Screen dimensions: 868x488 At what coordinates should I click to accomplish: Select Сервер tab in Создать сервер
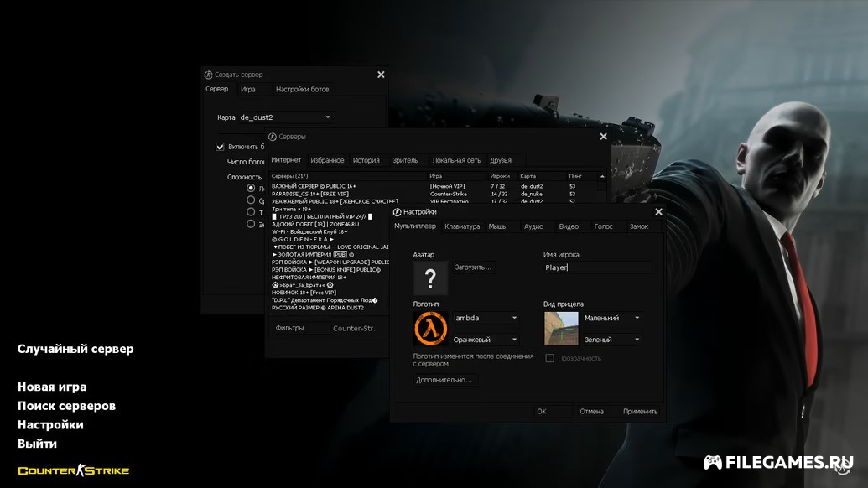pos(216,89)
